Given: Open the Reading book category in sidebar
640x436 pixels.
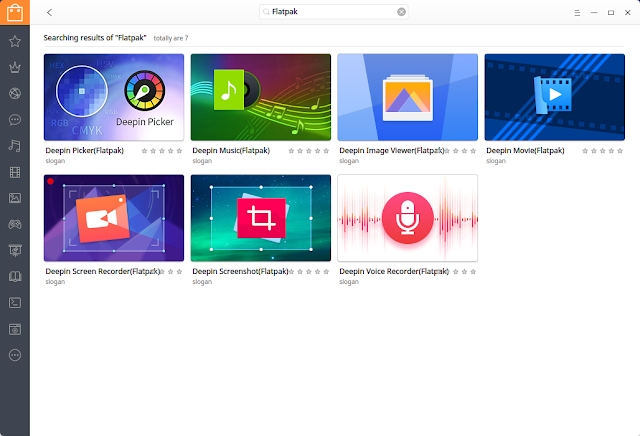Looking at the screenshot, I should click(x=15, y=277).
